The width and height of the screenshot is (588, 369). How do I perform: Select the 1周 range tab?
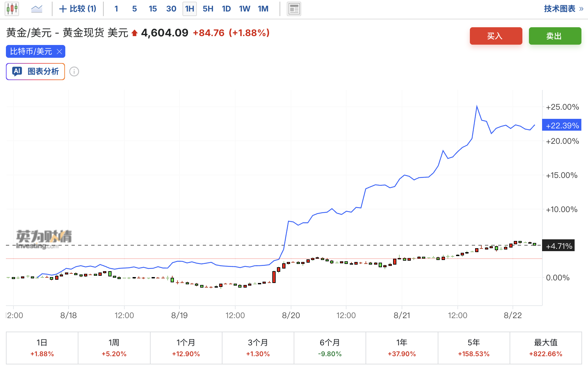click(x=114, y=348)
